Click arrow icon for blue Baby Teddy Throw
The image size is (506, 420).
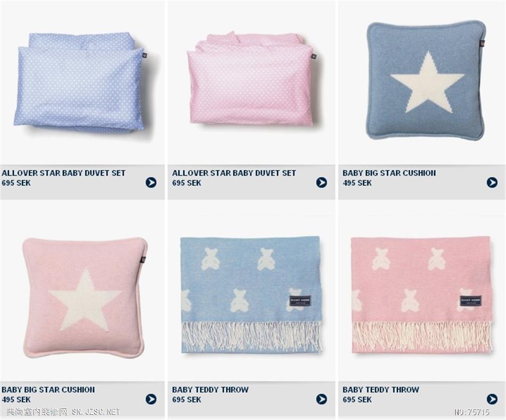click(x=321, y=399)
